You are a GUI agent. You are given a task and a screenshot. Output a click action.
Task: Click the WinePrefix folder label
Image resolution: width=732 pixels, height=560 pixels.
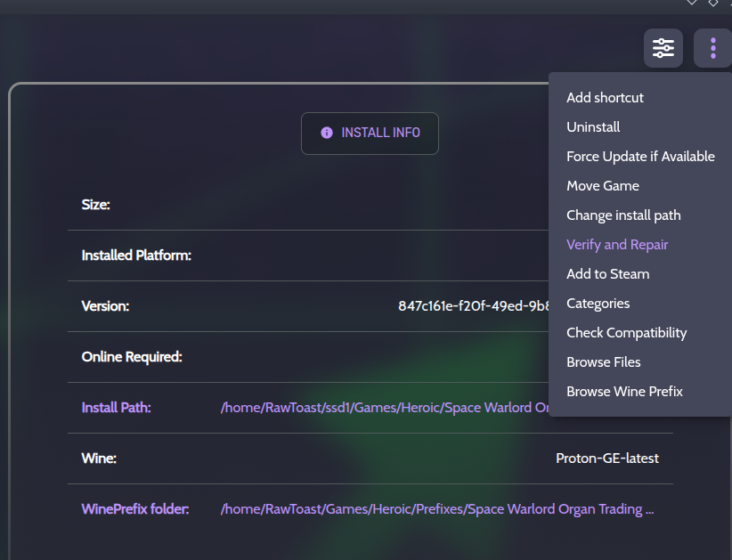[135, 509]
